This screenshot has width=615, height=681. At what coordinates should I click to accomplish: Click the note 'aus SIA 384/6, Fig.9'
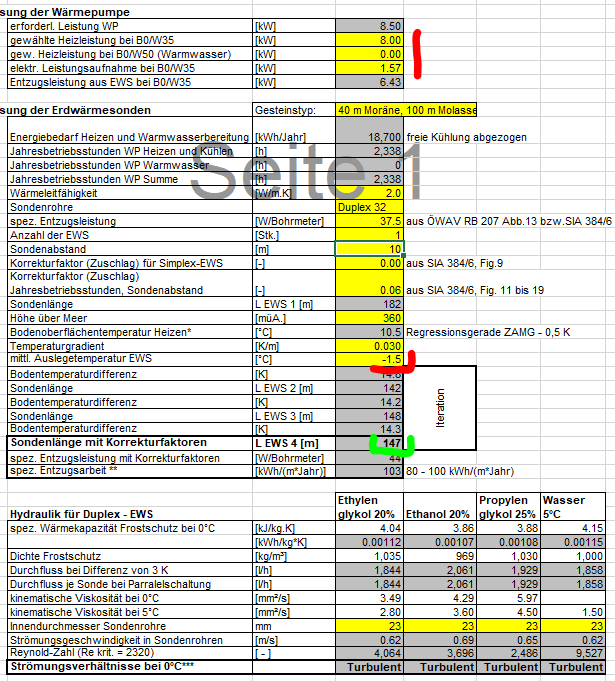[454, 263]
